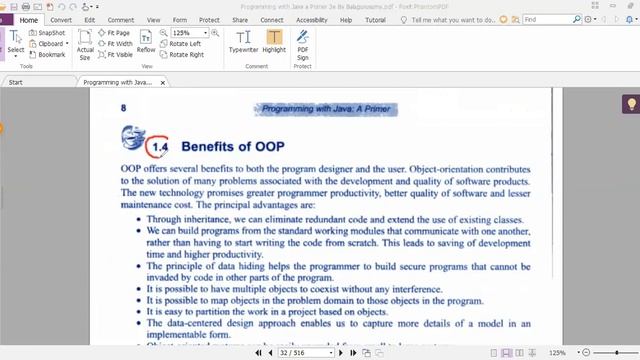The height and width of the screenshot is (360, 640).
Task: Set view to Actual Size
Action: (85, 45)
